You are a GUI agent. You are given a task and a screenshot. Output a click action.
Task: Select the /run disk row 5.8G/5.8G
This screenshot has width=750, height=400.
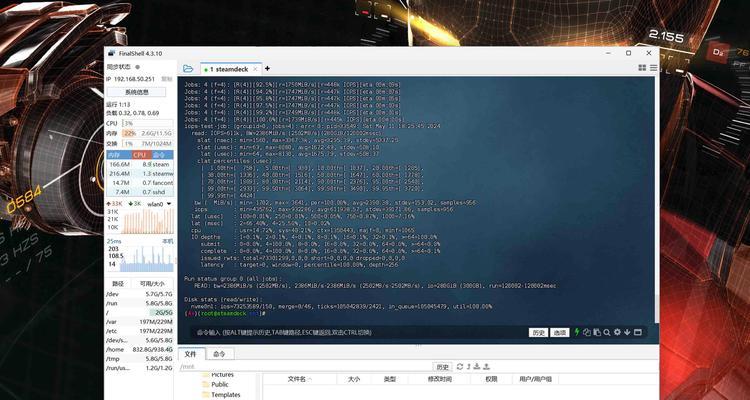[x=140, y=303]
